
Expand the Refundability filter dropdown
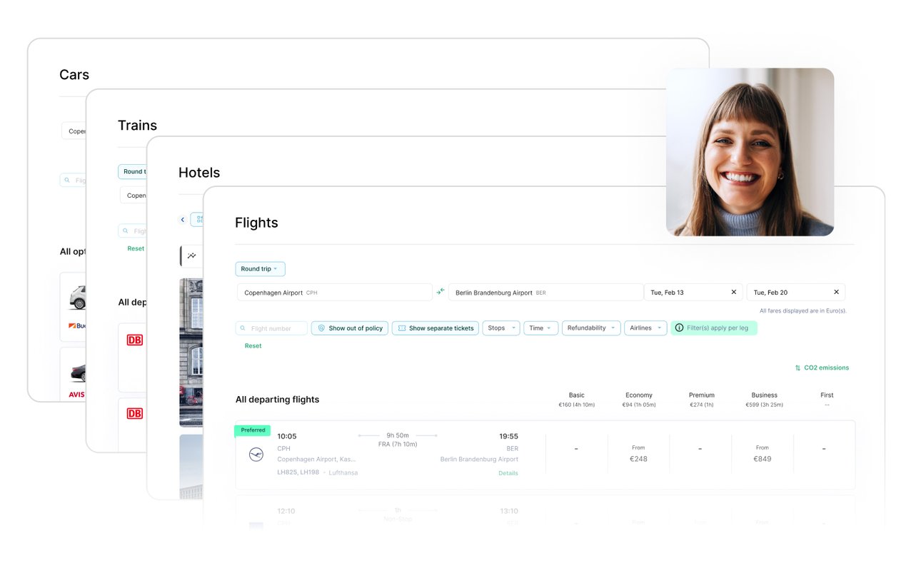tap(591, 328)
